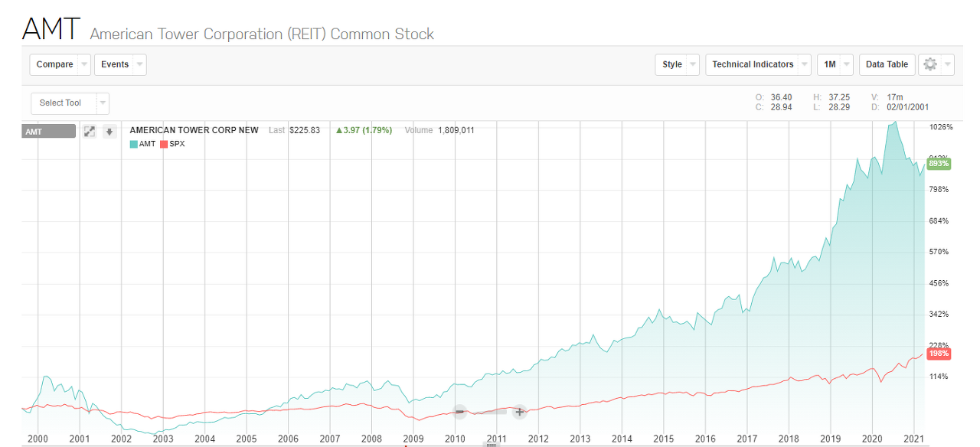The width and height of the screenshot is (980, 447).
Task: Click the 114% label on the percent axis
Action: pos(939,377)
